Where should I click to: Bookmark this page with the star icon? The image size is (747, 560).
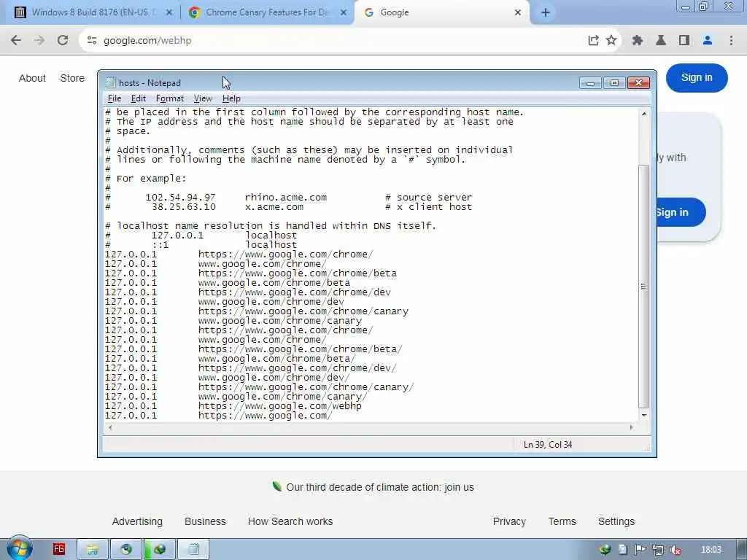[611, 41]
